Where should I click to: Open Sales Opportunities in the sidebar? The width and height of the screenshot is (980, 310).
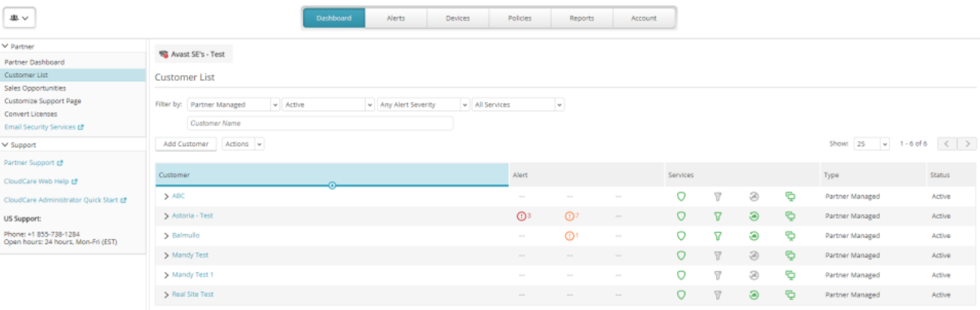point(35,88)
